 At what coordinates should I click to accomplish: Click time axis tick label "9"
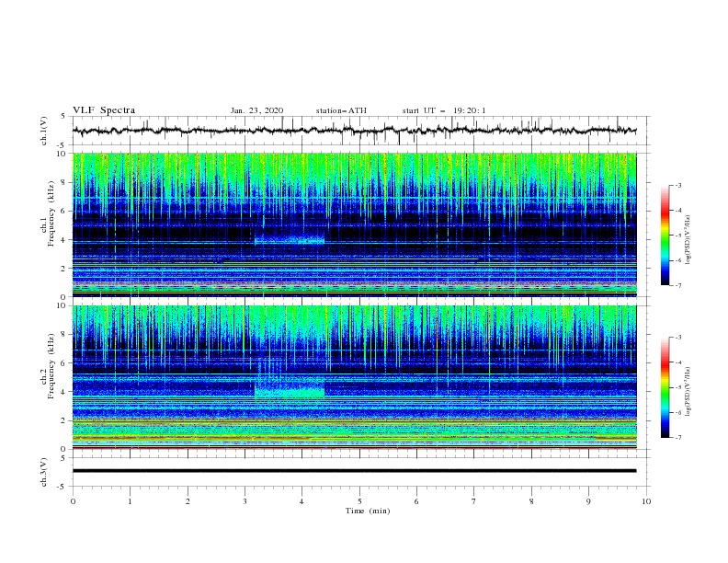pos(588,501)
